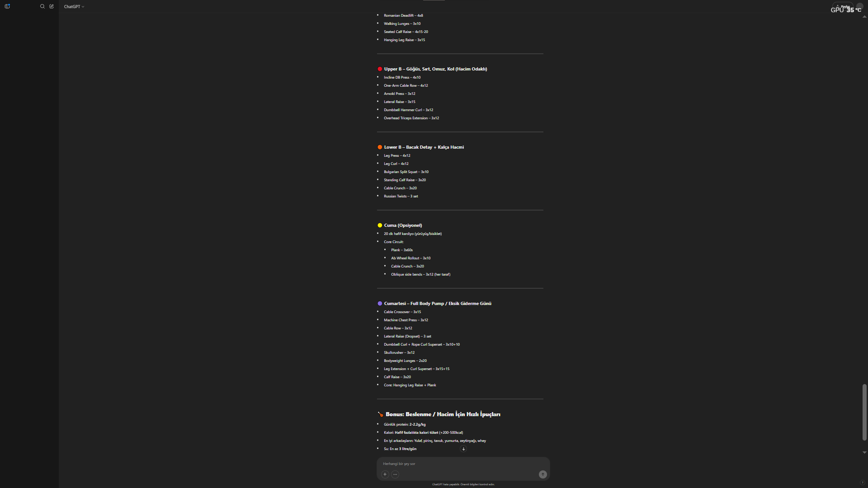Screen dimensions: 868x488
Task: Click the scrollbar down arrow
Action: [864, 452]
